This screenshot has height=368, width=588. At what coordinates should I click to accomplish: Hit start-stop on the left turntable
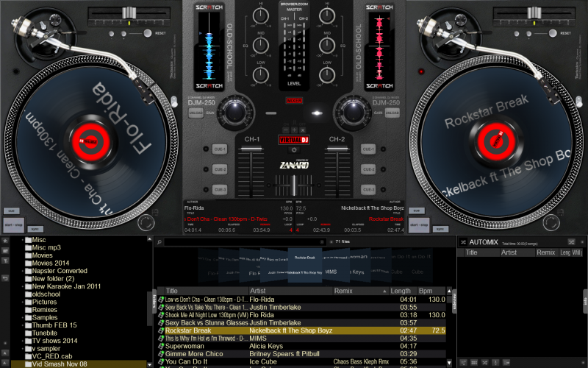(14, 225)
